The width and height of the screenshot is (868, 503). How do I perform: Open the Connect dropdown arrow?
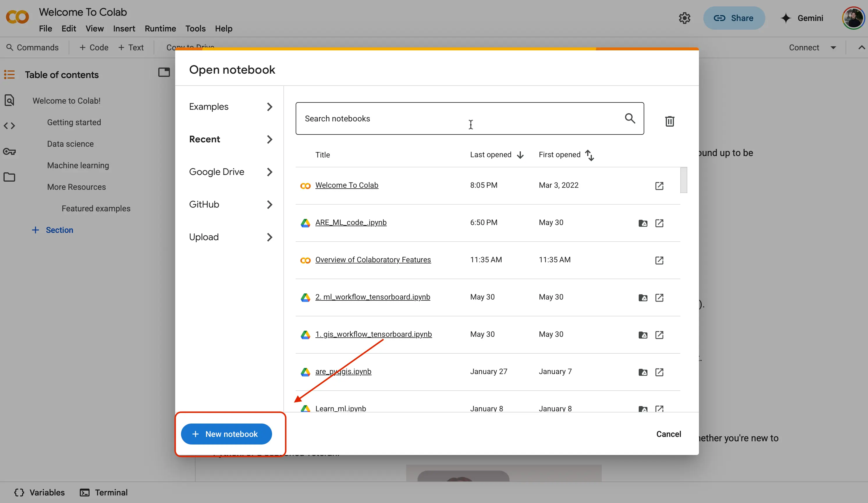(833, 47)
